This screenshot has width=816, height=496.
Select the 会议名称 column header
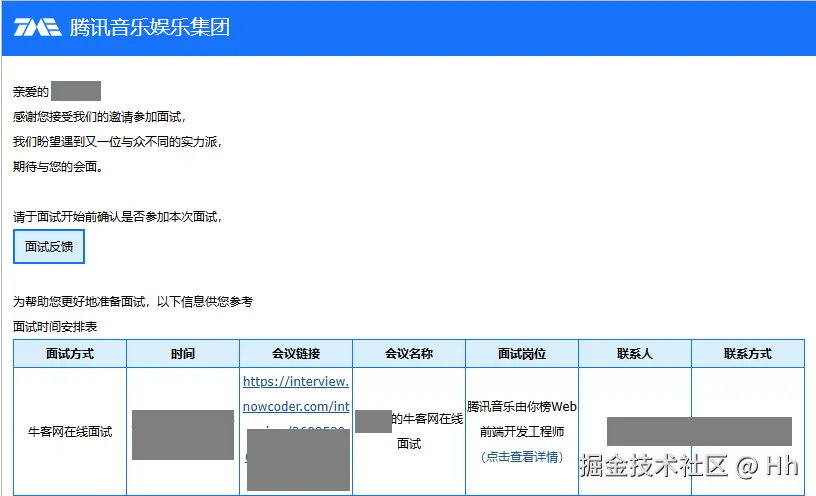tap(409, 354)
